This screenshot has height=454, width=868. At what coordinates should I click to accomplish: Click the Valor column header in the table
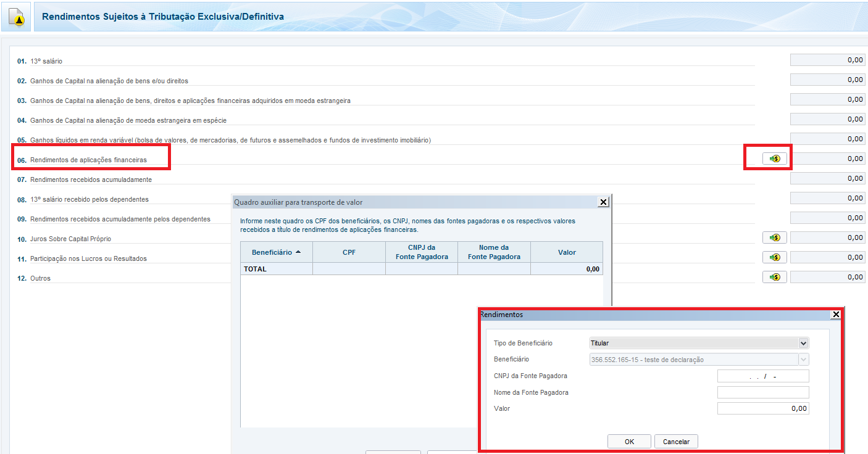coord(567,252)
